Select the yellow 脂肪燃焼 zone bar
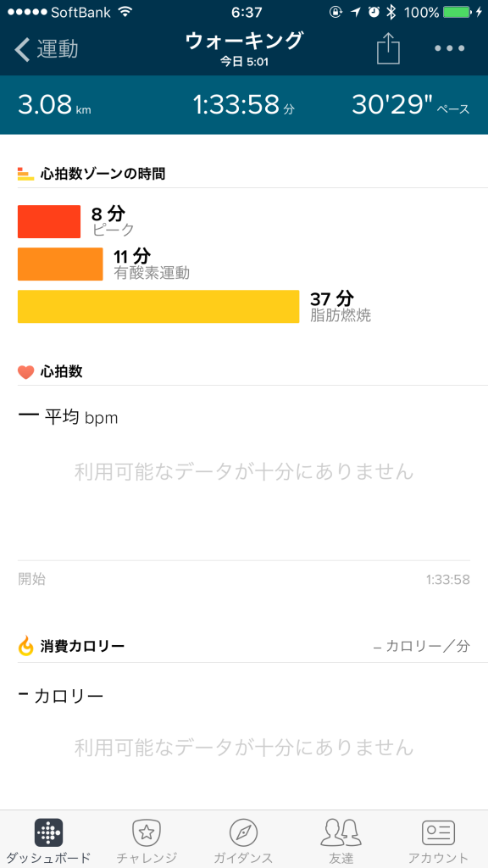488x868 pixels. tap(158, 306)
